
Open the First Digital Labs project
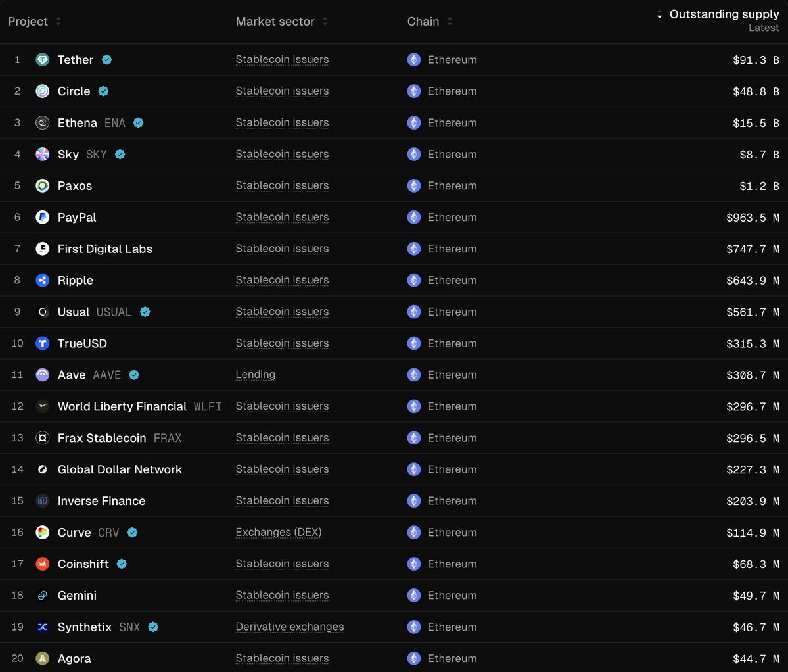tap(105, 249)
